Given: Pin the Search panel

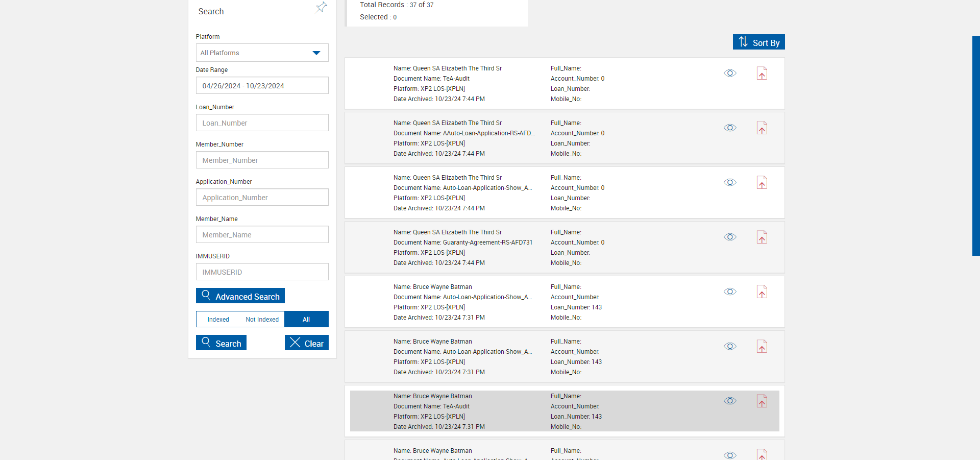Looking at the screenshot, I should (x=322, y=8).
